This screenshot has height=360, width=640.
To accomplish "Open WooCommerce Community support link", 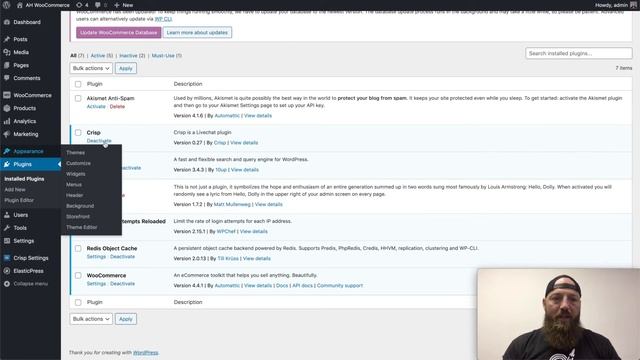I will click(340, 286).
